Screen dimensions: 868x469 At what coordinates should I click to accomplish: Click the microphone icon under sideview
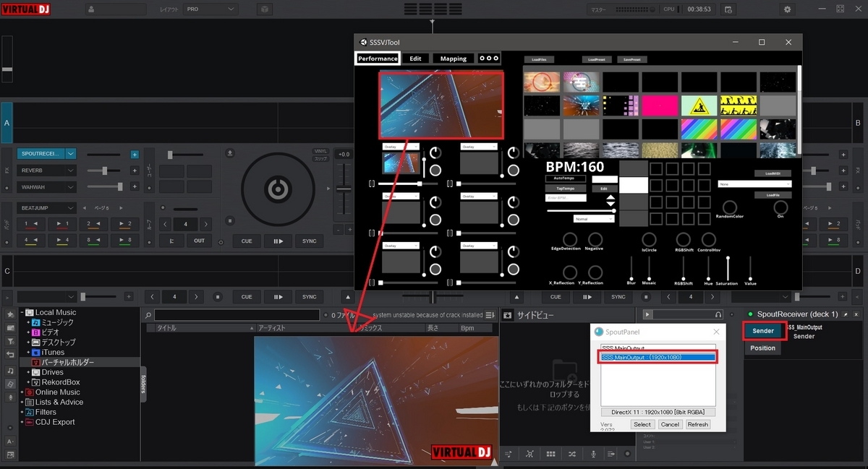pyautogui.click(x=593, y=454)
